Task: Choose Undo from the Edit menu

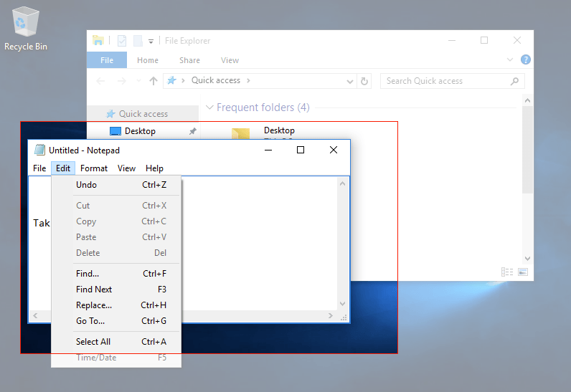Action: point(86,185)
